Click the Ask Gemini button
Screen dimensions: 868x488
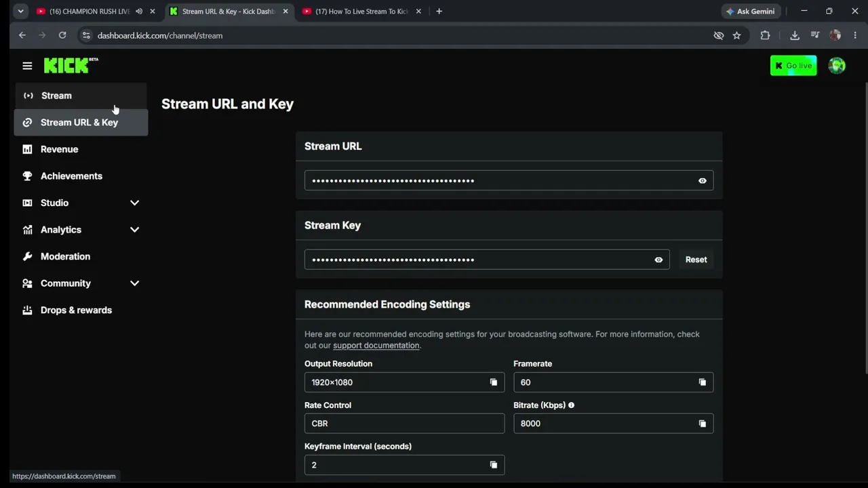point(750,12)
